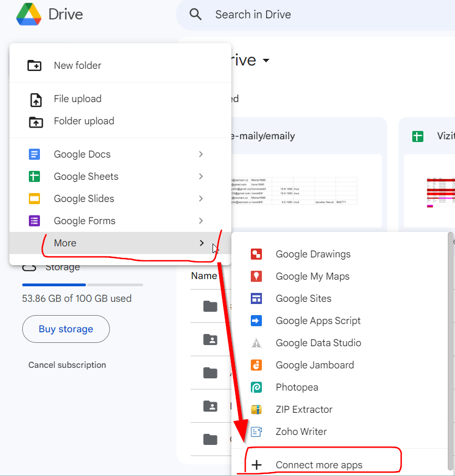Screen dimensions: 455x476
Task: Open Google Apps Script icon
Action: [x=256, y=321]
